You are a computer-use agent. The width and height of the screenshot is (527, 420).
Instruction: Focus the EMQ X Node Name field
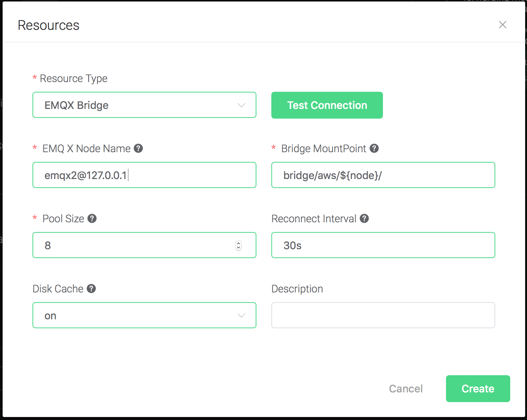point(144,175)
